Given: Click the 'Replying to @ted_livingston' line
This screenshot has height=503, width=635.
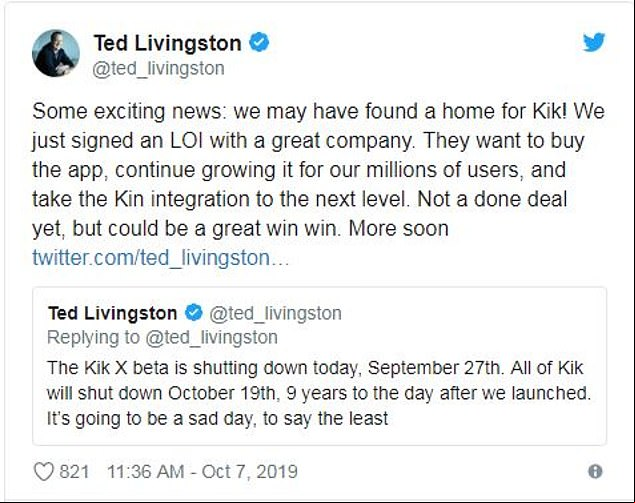Looking at the screenshot, I should [162, 337].
